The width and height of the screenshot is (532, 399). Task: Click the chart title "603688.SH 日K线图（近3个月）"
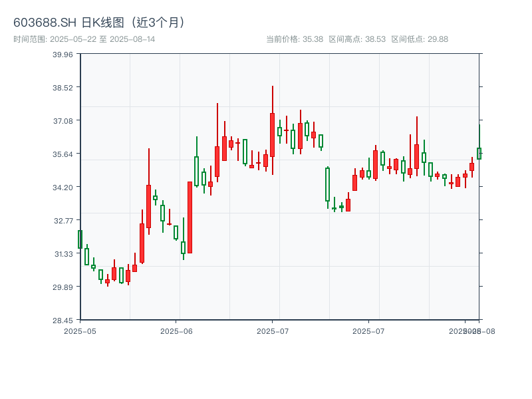click(99, 23)
